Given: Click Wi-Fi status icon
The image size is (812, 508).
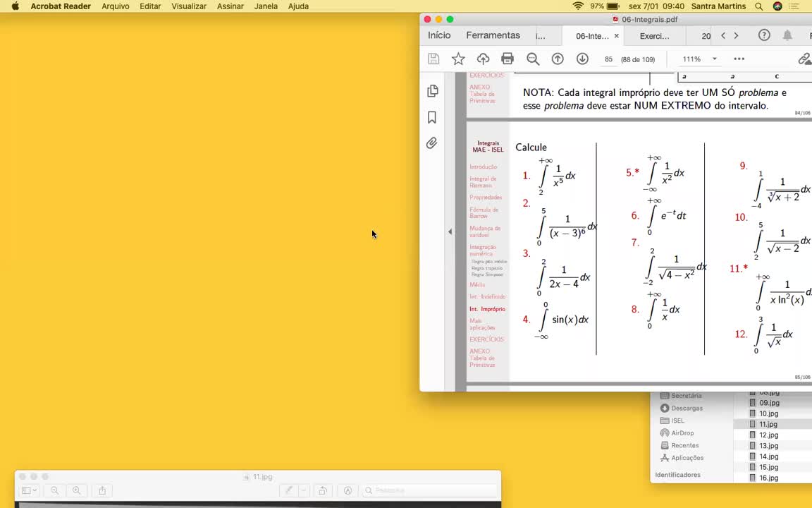Looking at the screenshot, I should 578,6.
